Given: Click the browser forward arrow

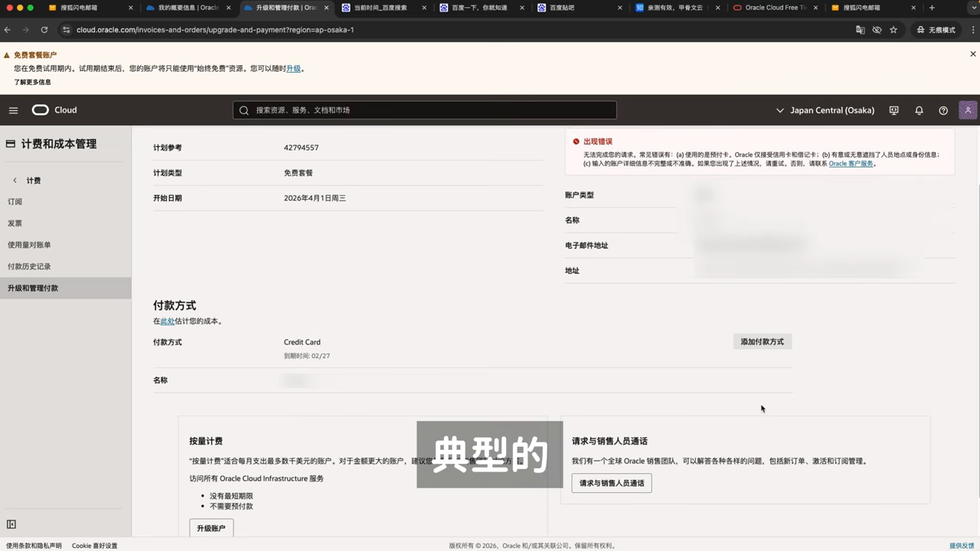Looking at the screenshot, I should (x=26, y=30).
